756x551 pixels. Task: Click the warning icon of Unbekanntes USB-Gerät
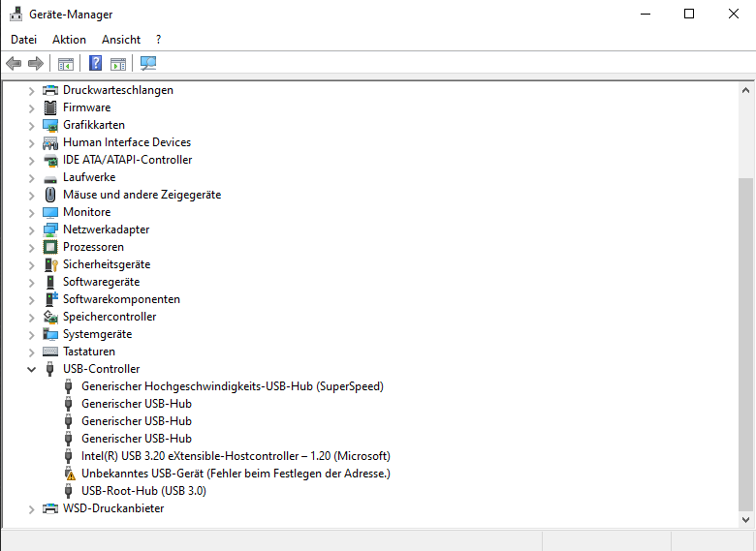(x=70, y=474)
